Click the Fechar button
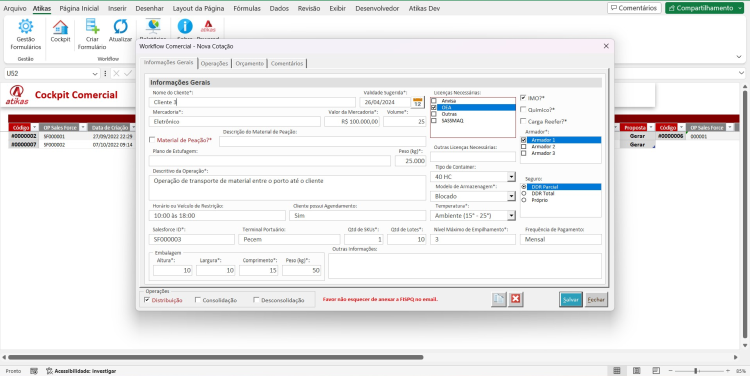750x376 pixels. (x=596, y=299)
